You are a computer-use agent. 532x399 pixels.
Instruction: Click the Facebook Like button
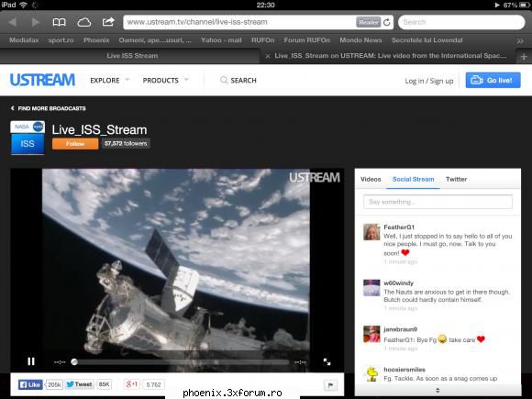tap(30, 384)
